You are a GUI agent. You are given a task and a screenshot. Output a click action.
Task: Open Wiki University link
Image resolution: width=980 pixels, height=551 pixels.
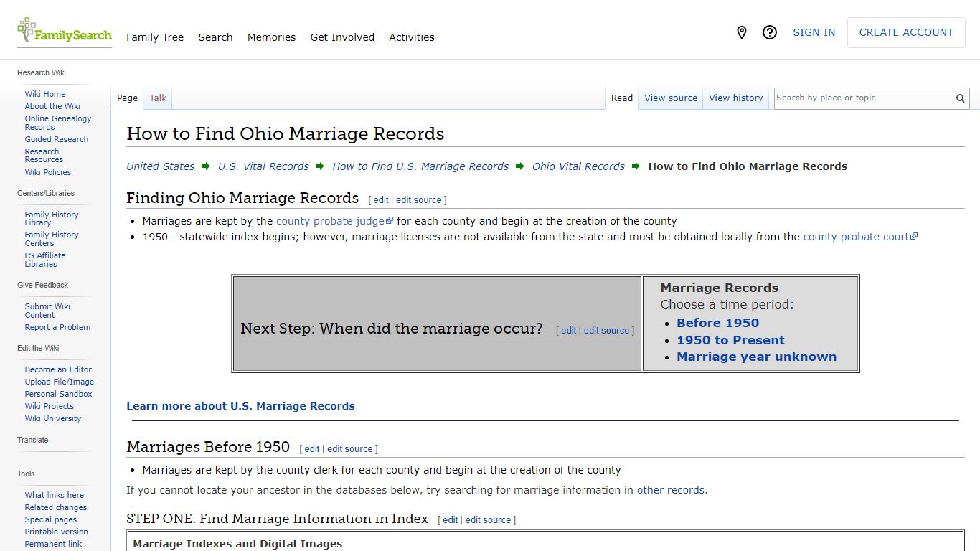click(53, 418)
